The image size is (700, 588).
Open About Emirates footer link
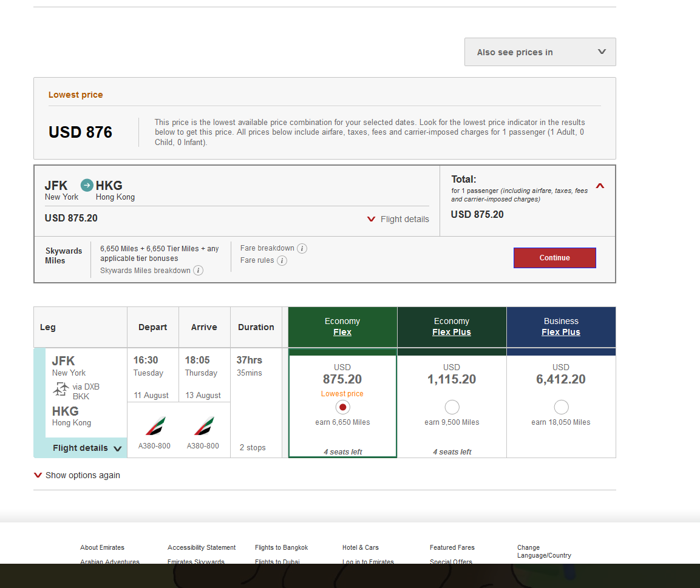click(102, 547)
